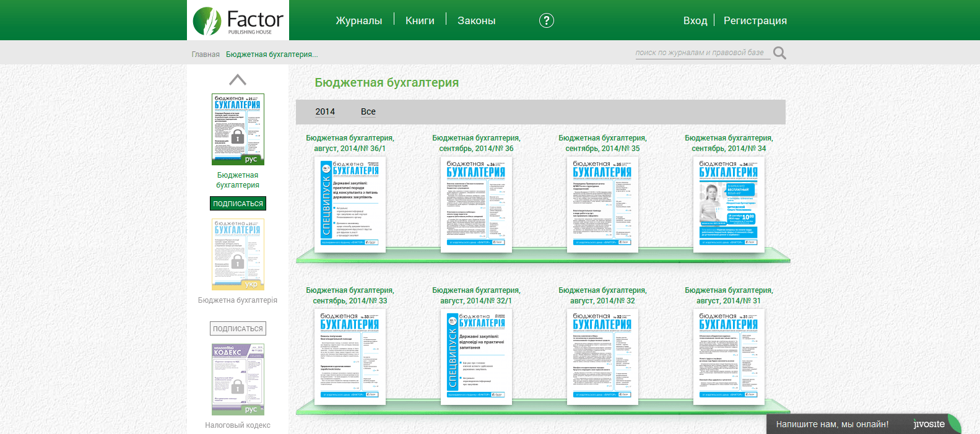Open the help question mark icon
The image size is (980, 434).
pyautogui.click(x=546, y=20)
